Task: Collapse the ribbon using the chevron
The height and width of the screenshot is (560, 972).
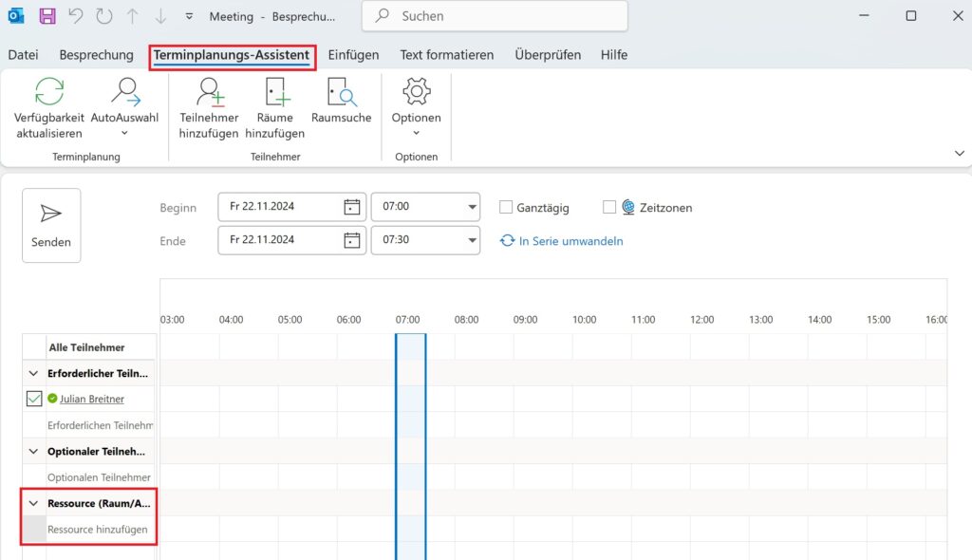Action: click(x=959, y=153)
